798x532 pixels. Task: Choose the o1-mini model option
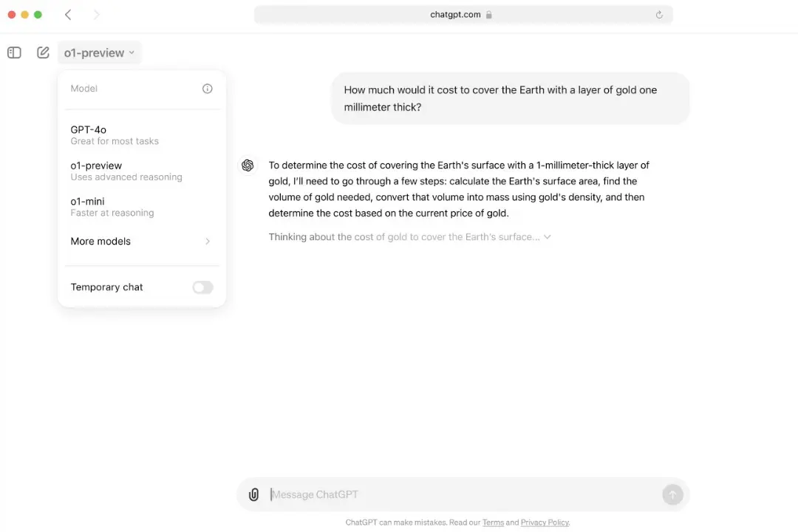141,207
